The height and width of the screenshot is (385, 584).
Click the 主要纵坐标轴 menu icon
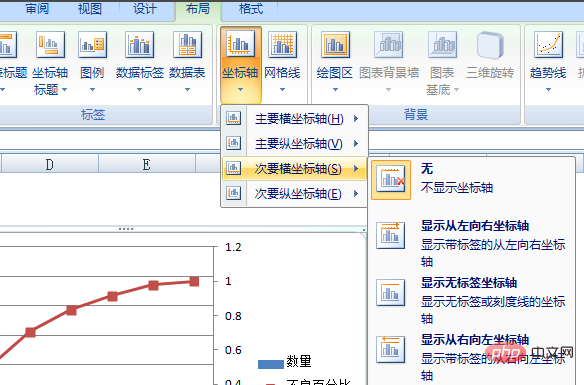pyautogui.click(x=234, y=143)
